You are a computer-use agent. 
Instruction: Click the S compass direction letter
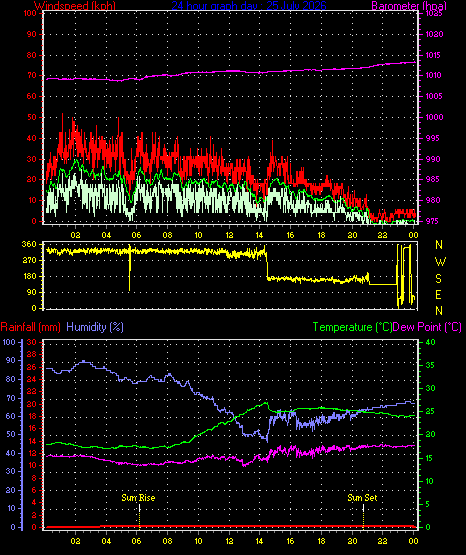438,279
